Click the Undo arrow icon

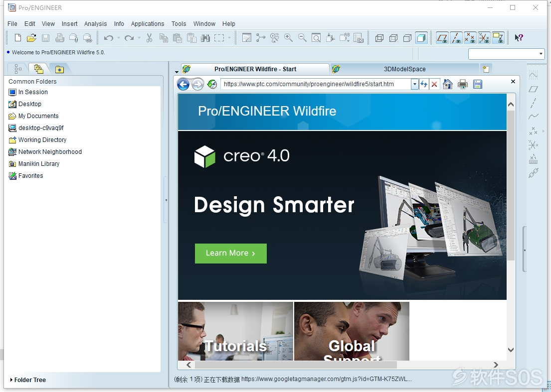click(109, 37)
